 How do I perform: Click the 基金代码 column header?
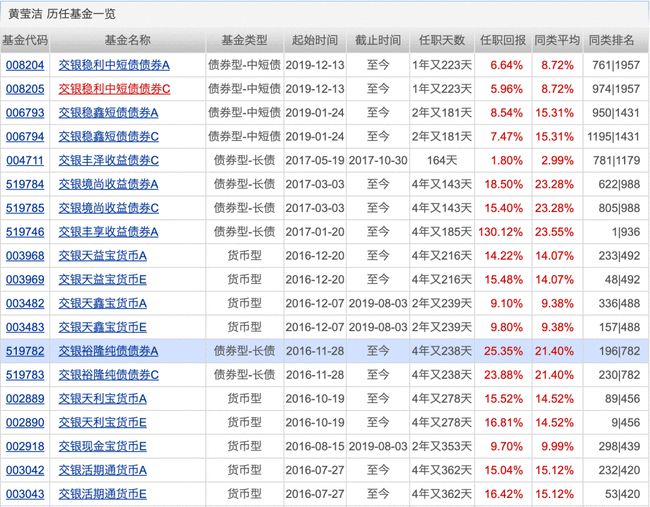tap(25, 40)
